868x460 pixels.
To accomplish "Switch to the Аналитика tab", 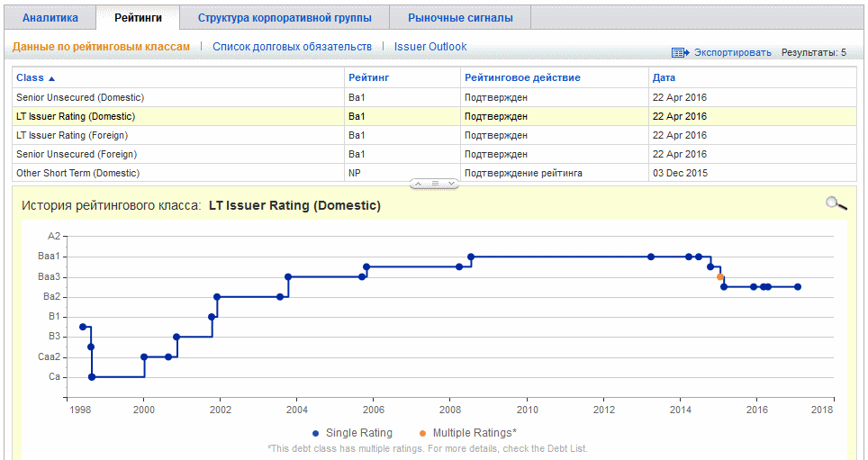I will [50, 18].
